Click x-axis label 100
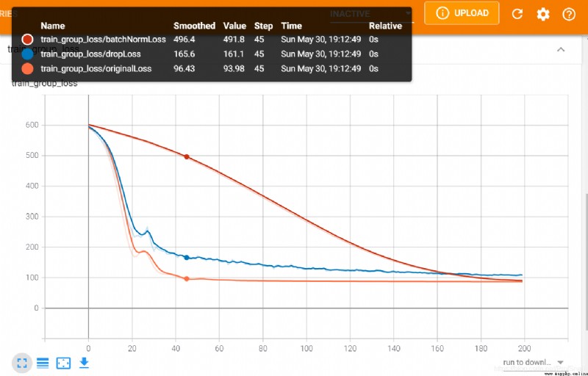Viewport: 588px width, 376px height. (x=306, y=349)
